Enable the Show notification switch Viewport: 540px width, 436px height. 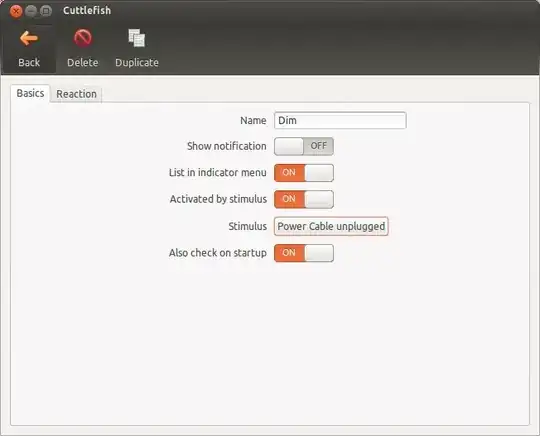[x=304, y=146]
